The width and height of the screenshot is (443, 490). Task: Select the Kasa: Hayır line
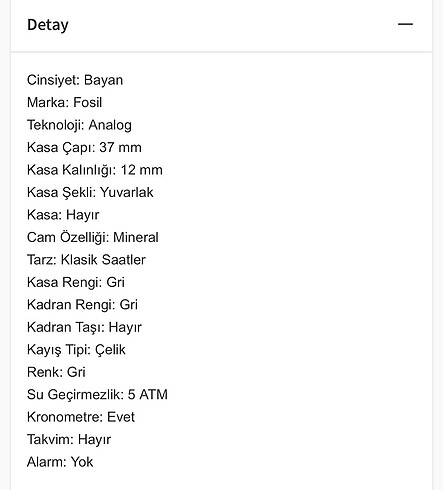(x=63, y=215)
